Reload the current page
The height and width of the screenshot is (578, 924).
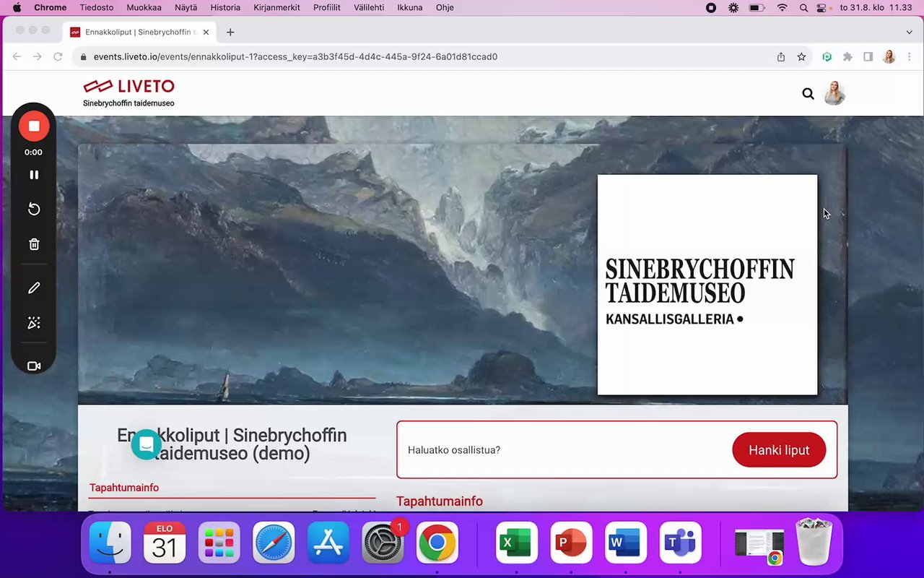click(58, 56)
